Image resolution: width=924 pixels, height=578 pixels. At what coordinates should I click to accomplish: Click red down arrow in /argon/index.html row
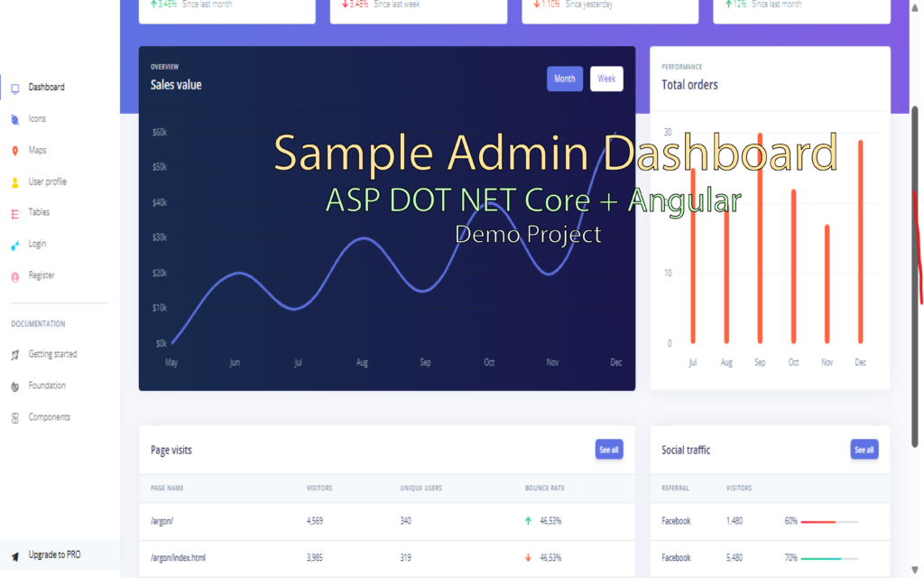[x=528, y=557]
